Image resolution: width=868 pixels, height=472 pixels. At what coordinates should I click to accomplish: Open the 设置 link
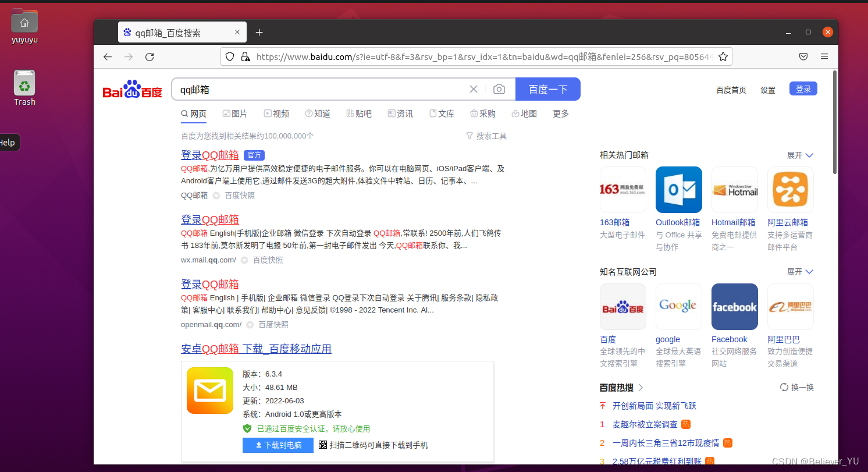point(768,90)
